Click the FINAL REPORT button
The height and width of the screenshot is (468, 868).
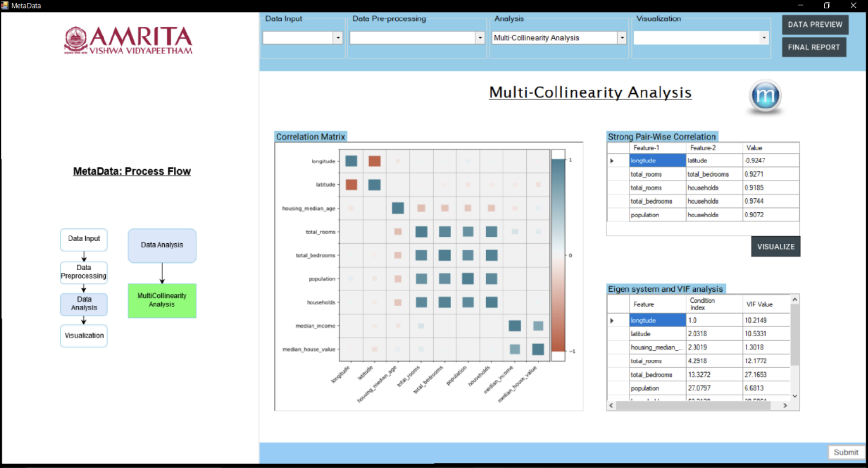click(814, 47)
